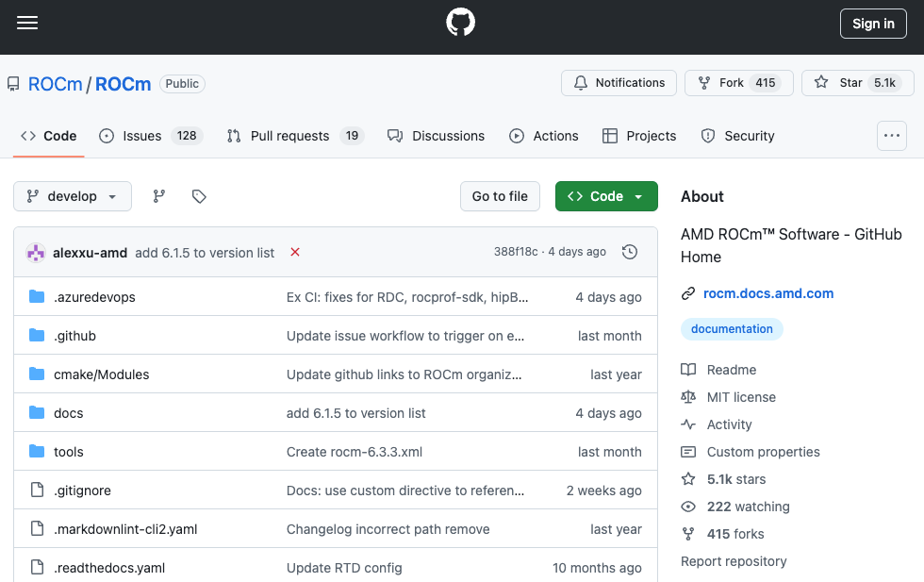The width and height of the screenshot is (924, 582).
Task: Open the hamburger navigation menu
Action: tap(27, 23)
